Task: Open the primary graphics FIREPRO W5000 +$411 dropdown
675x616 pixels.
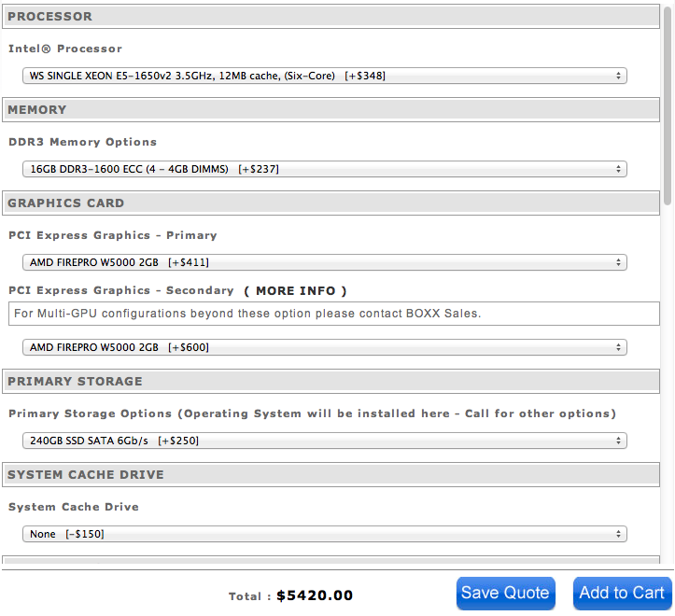Action: tap(325, 262)
